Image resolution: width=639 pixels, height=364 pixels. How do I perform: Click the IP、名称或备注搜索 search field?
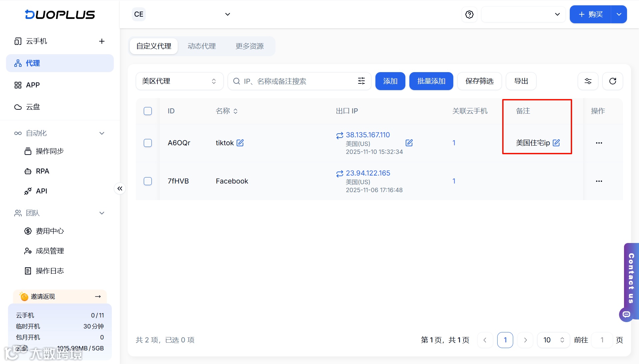[x=296, y=81]
